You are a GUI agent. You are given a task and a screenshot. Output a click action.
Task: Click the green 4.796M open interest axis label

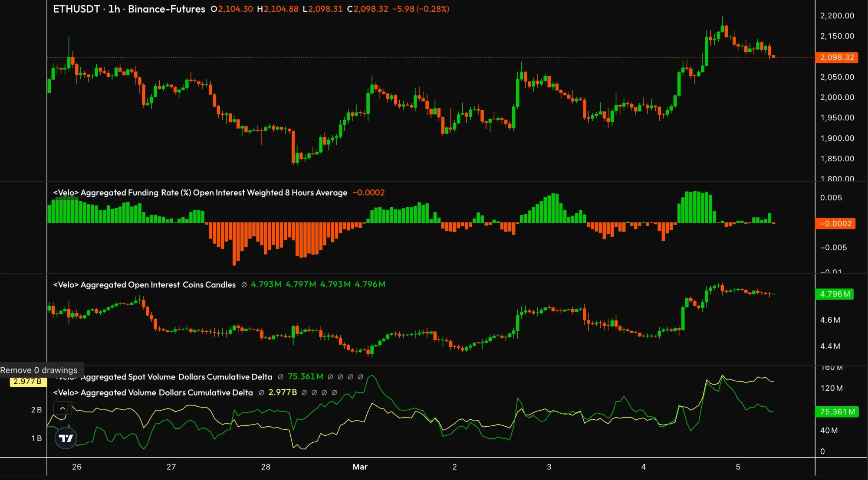click(835, 294)
